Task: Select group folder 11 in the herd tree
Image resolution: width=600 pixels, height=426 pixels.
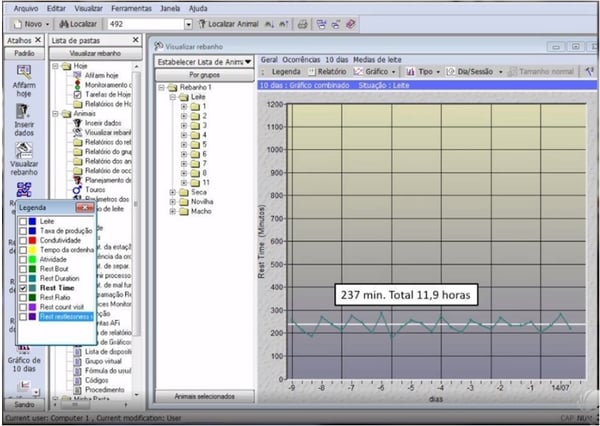Action: 206,182
